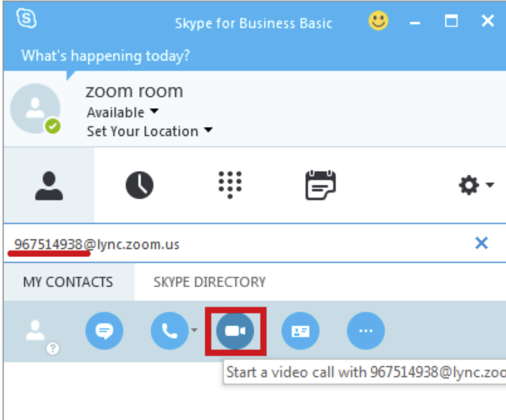Select the MY CONTACTS tab

click(68, 282)
